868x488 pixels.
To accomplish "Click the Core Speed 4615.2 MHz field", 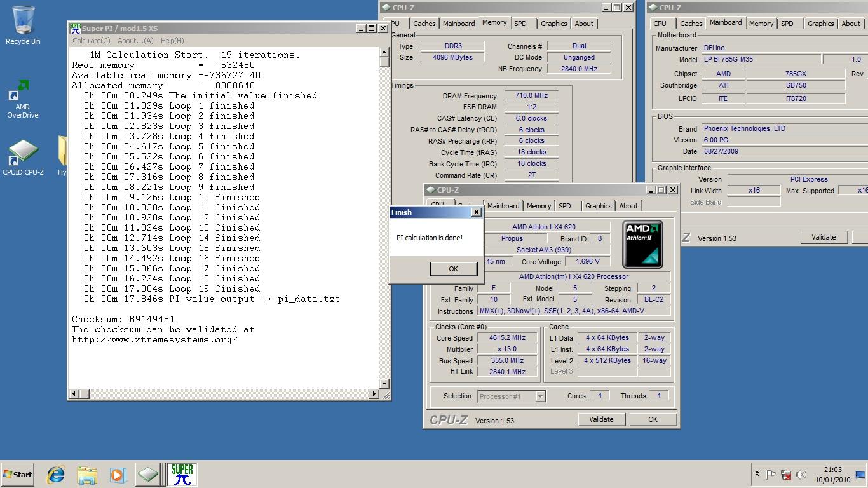I will [x=507, y=338].
